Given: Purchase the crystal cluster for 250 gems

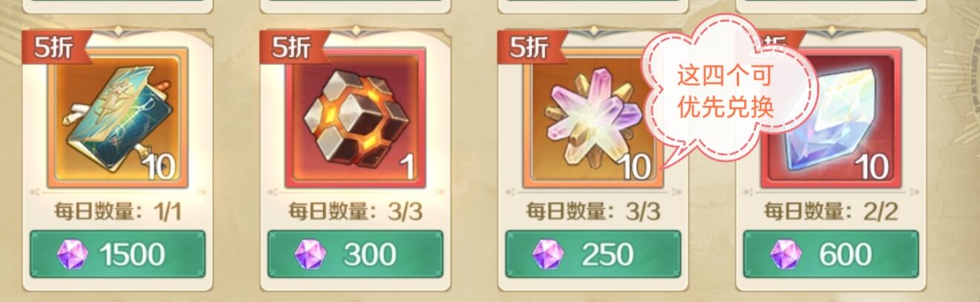Looking at the screenshot, I should [593, 255].
